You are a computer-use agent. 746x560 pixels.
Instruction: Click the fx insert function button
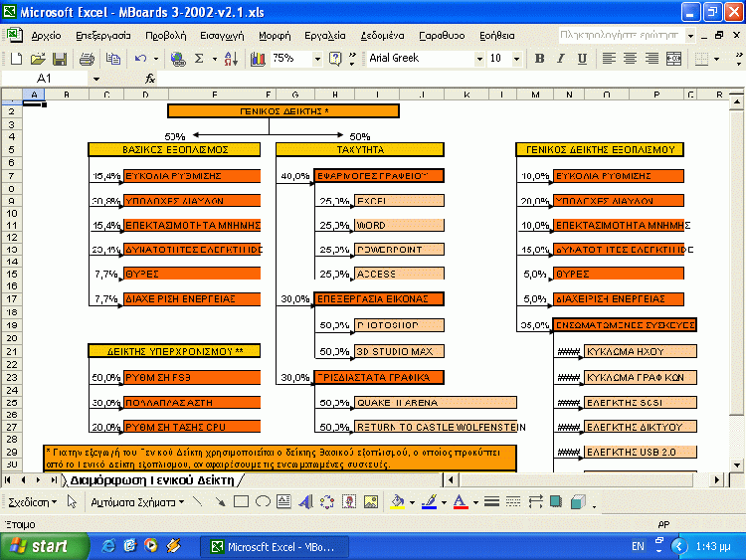(x=150, y=79)
